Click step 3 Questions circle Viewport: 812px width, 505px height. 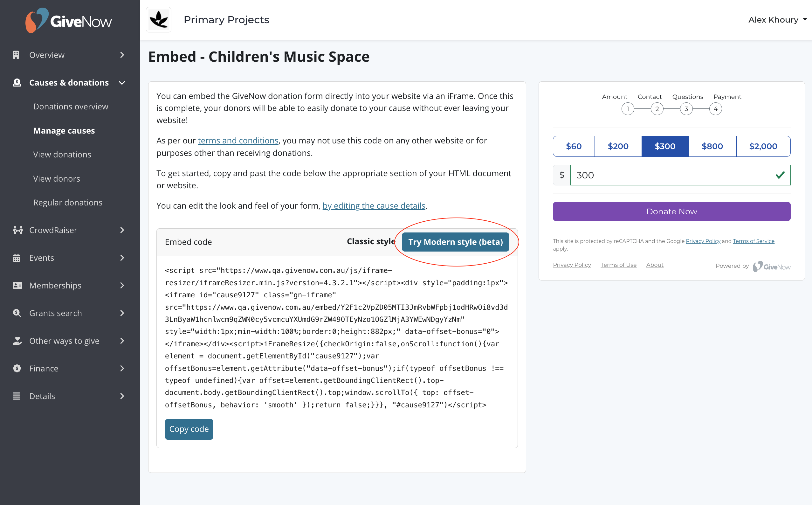[x=686, y=109]
